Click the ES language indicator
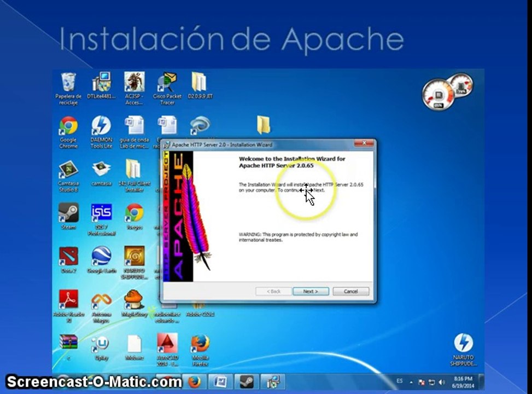 [400, 381]
